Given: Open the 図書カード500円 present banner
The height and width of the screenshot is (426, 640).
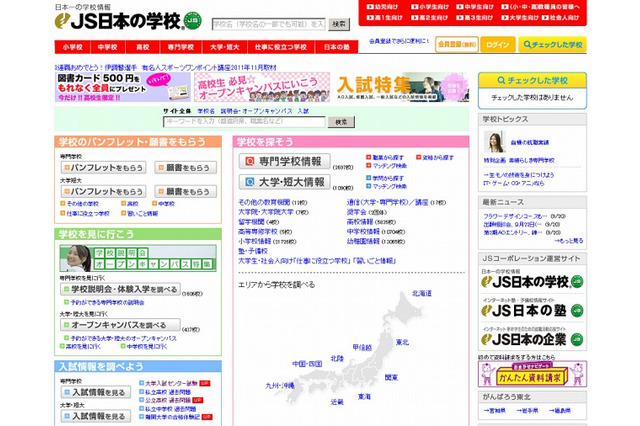Looking at the screenshot, I should 123,87.
